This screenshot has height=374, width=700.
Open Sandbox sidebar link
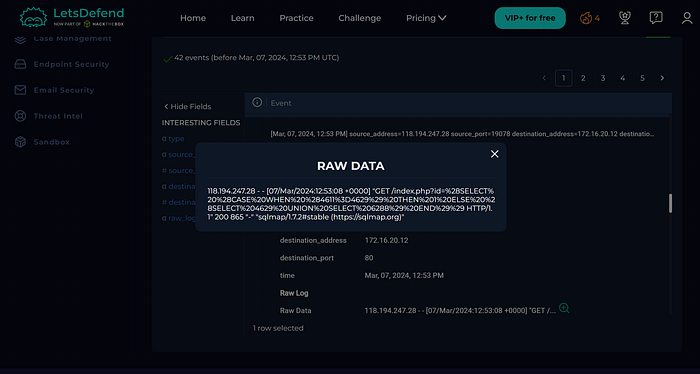(52, 142)
